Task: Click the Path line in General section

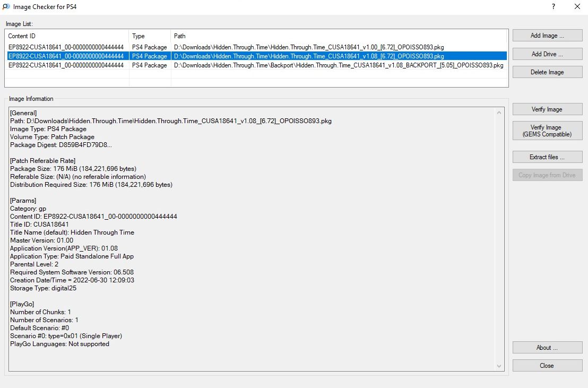Action: pos(171,121)
